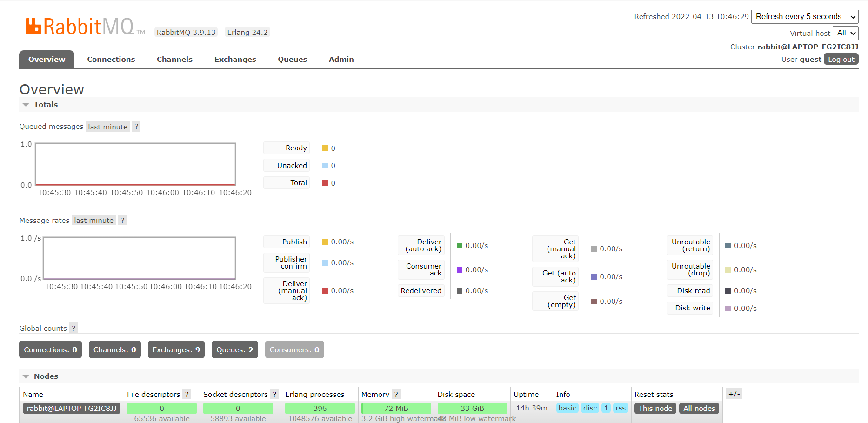The width and height of the screenshot is (868, 423).
Task: Click the cluster name rabbit@LAPTOP-FG2IC8JJ
Action: [808, 47]
